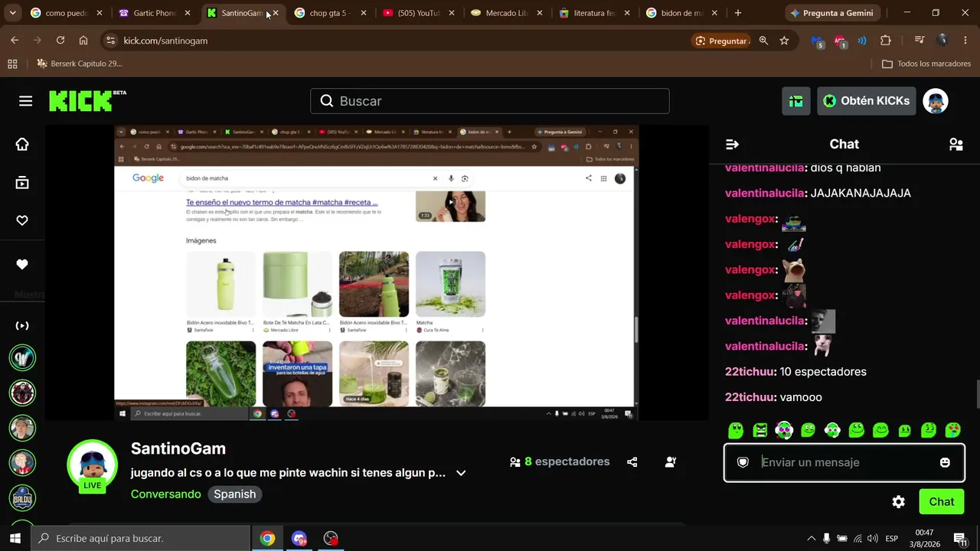Switch to the bidon de matcha tab

(x=682, y=13)
